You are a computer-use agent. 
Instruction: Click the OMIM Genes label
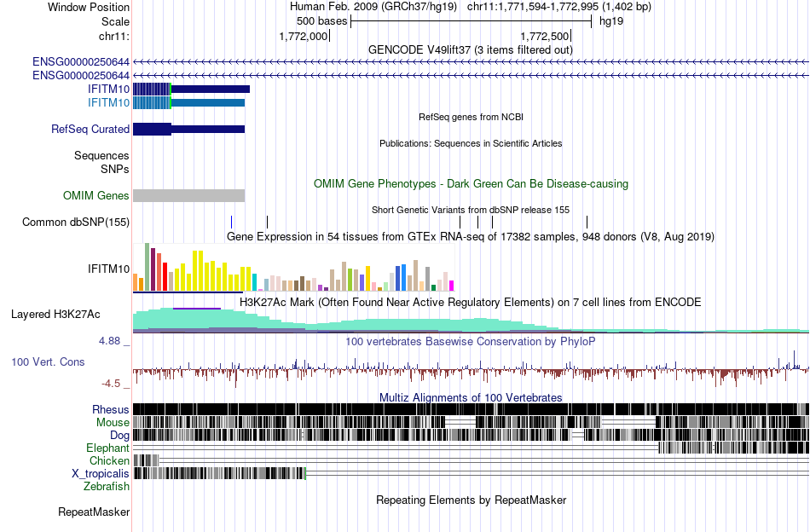pos(96,195)
